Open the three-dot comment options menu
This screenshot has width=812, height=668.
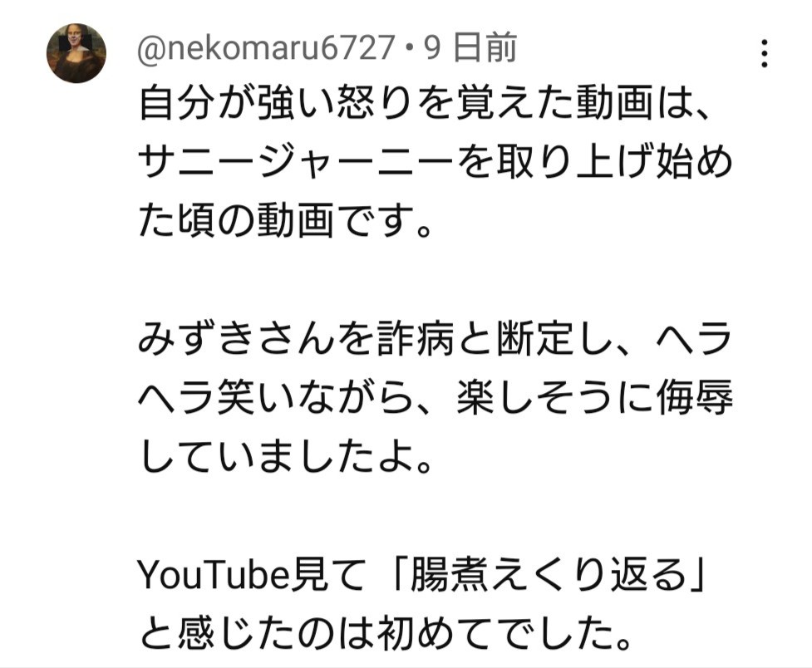(765, 53)
